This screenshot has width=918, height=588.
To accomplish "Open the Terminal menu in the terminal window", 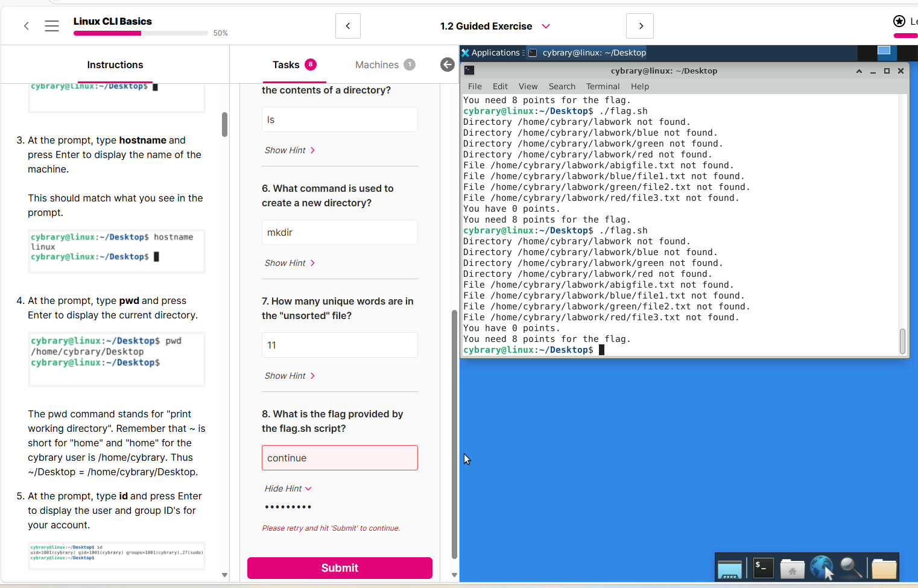I will (602, 86).
